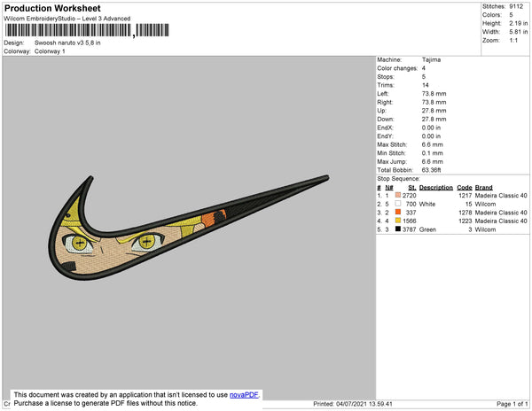Click the 'Printed: 04/07/2021 13.59.41' footer text

click(x=353, y=404)
